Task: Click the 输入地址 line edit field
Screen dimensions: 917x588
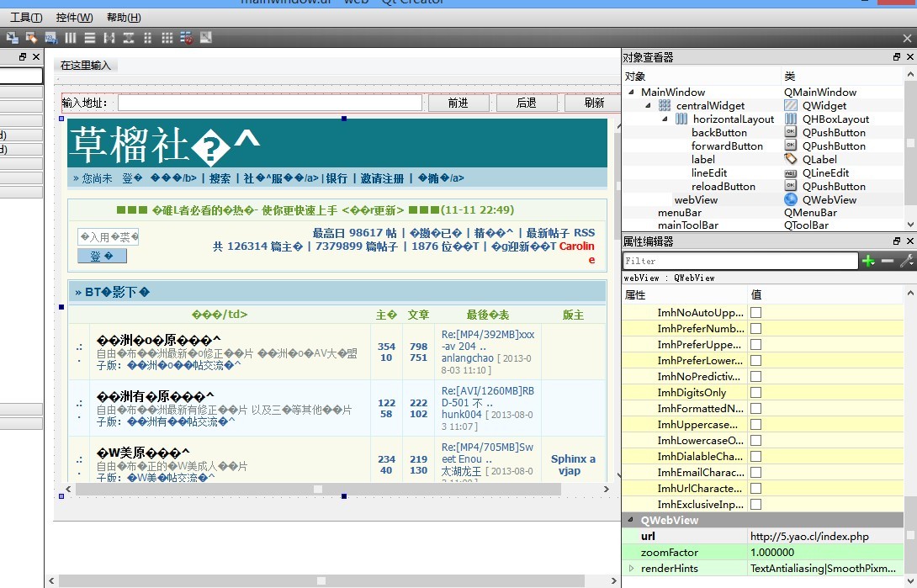Action: (270, 103)
